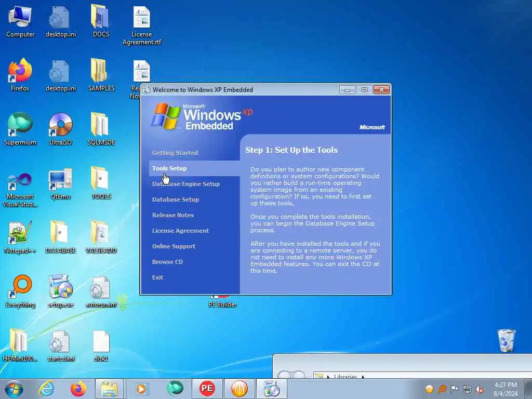The image size is (532, 399).
Task: Open the UltraISO desktop shortcut
Action: coord(61,129)
